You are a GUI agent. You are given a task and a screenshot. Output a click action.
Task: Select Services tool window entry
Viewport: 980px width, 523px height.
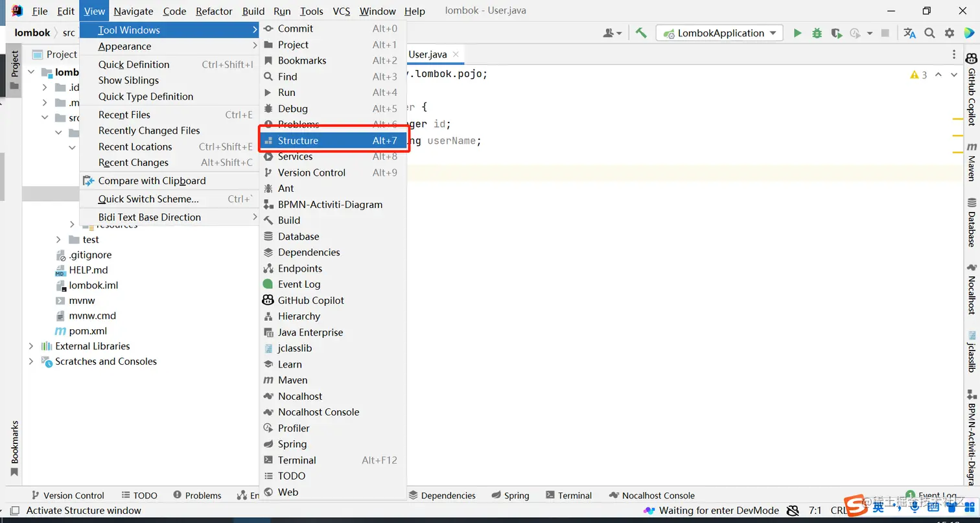[x=333, y=157]
